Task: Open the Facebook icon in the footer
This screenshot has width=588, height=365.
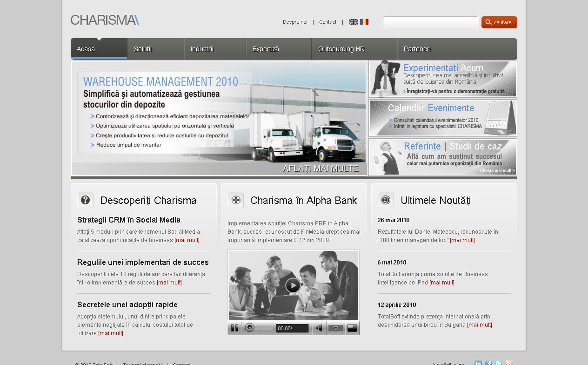Action: [488, 363]
